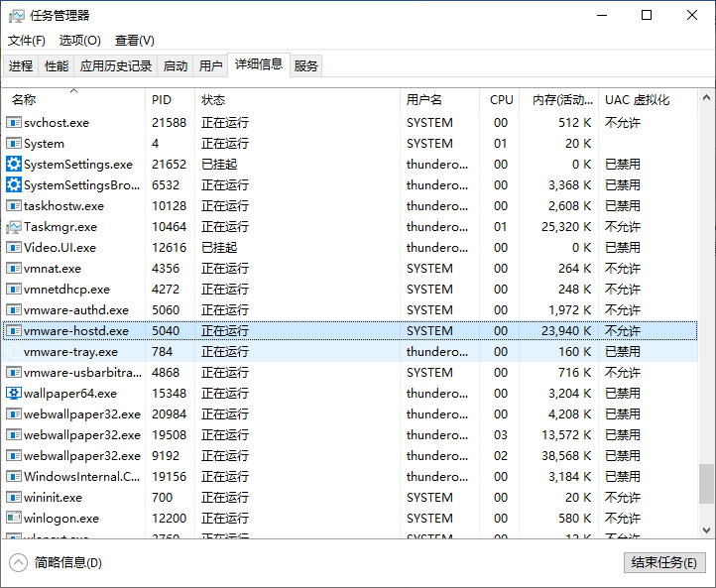This screenshot has height=588, width=716.
Task: Click the scrollbar up arrow
Action: click(706, 97)
